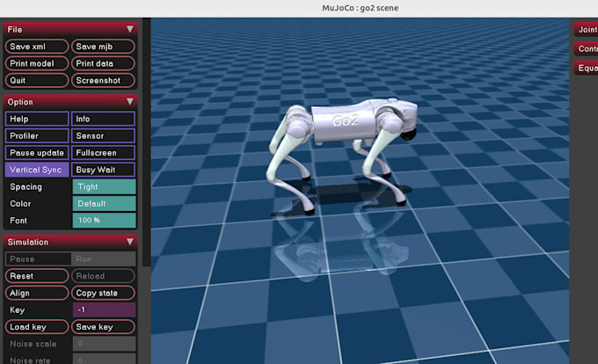The width and height of the screenshot is (598, 364).
Task: Select Run in the Simulation section
Action: pos(104,258)
